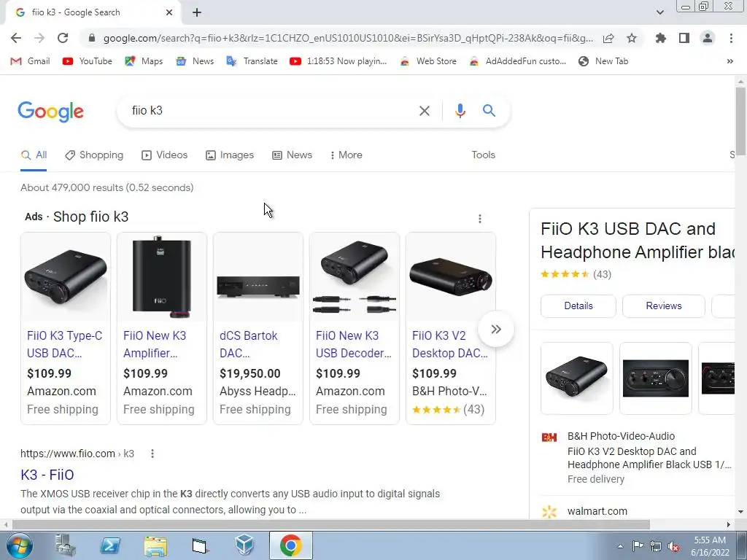The width and height of the screenshot is (747, 560).
Task: Open VirtualBox from the taskbar
Action: click(x=245, y=545)
